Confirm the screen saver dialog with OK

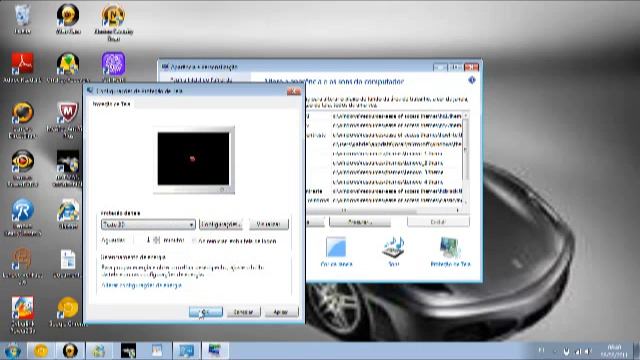(206, 312)
